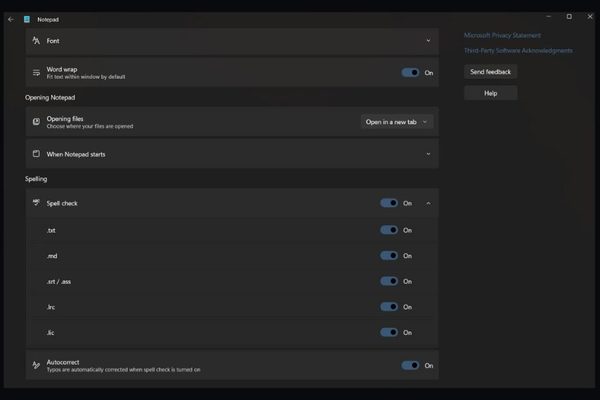Viewport: 600px width, 400px height.
Task: Click the Word wrap icon
Action: click(36, 72)
